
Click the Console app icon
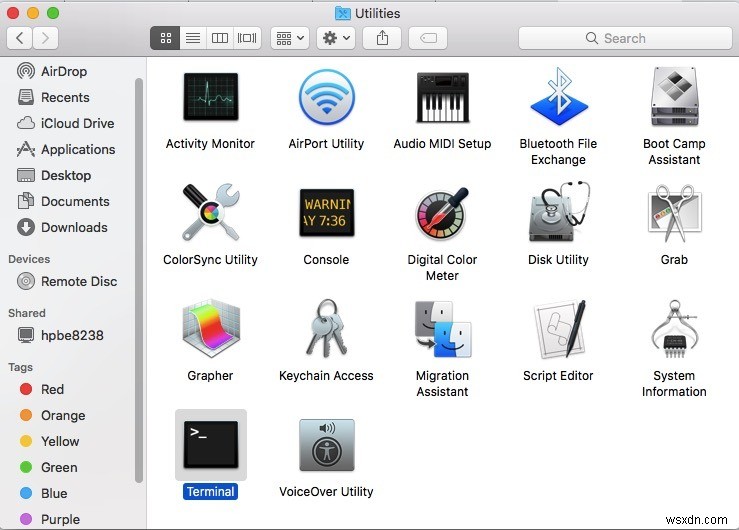point(327,212)
